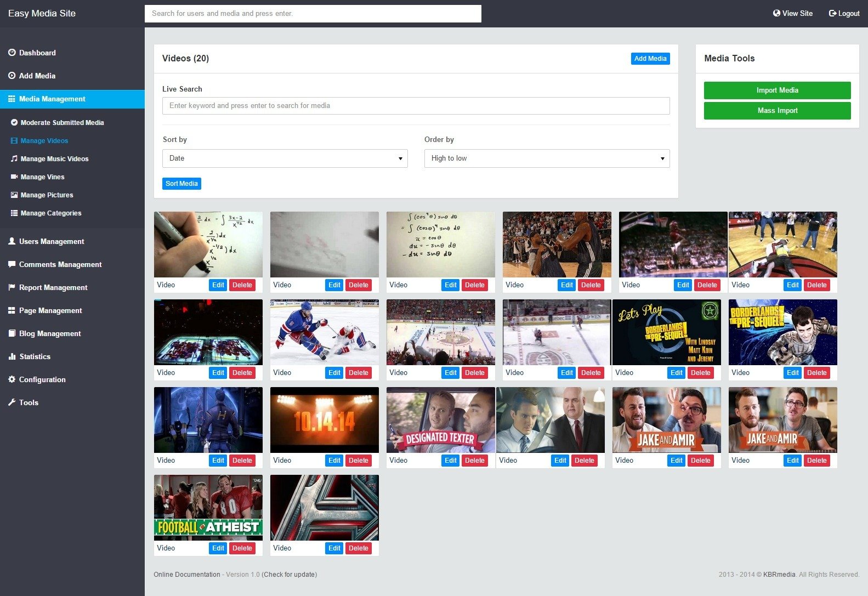Edit the red Avengers logo video
Screen dimensions: 868x596
point(334,548)
